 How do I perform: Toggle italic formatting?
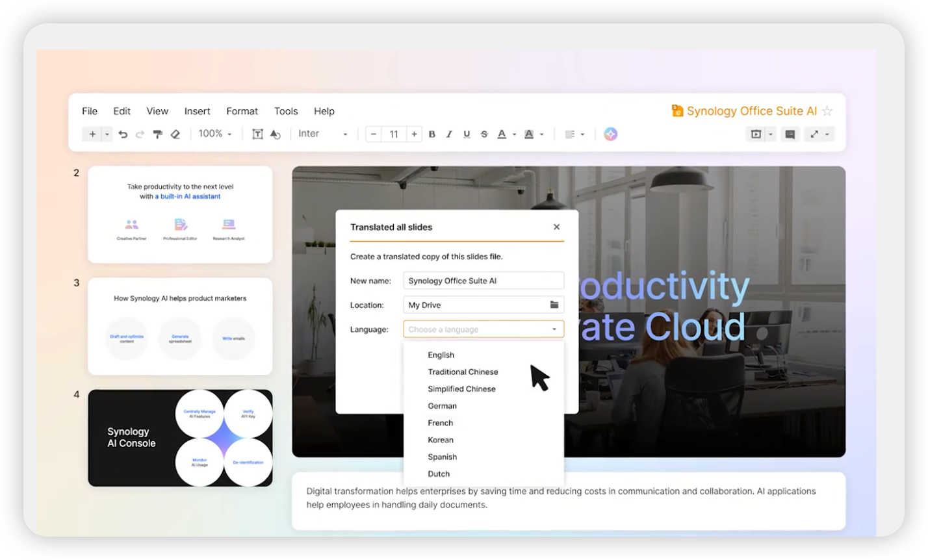click(x=449, y=134)
